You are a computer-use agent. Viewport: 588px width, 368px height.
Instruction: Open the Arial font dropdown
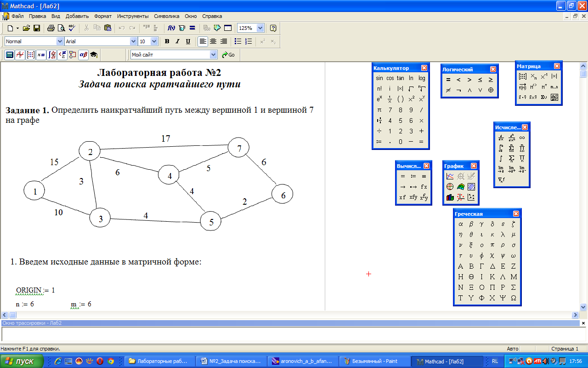[x=133, y=41]
